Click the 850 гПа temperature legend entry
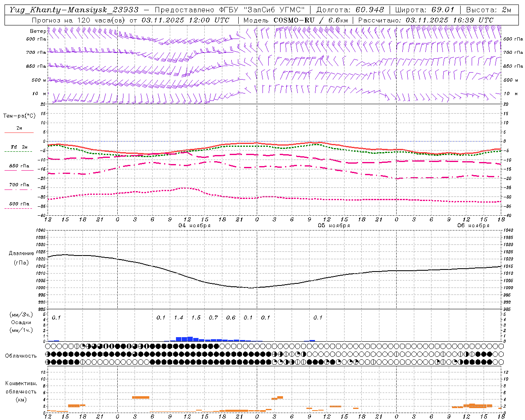The image size is (525, 420). [x=19, y=166]
